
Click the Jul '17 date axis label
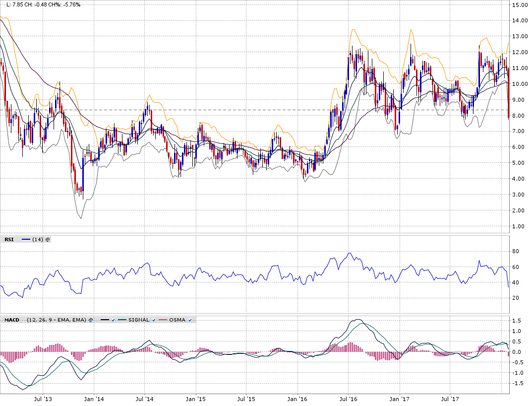tap(450, 399)
